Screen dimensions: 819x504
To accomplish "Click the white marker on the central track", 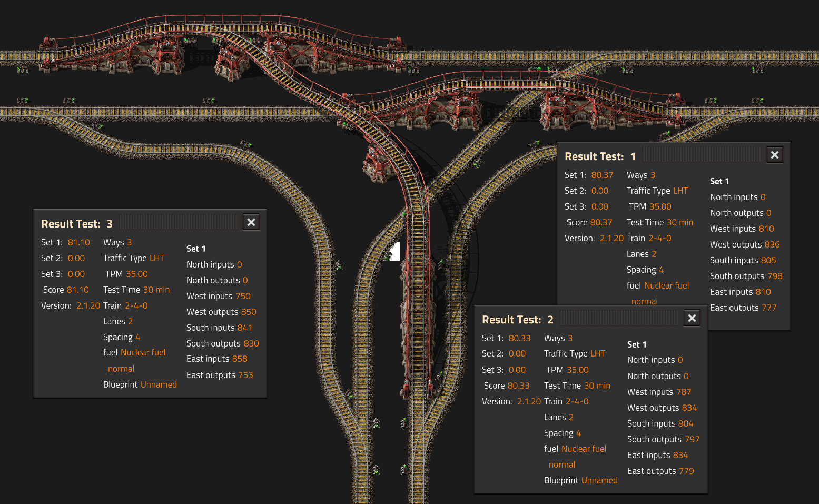I will [395, 251].
